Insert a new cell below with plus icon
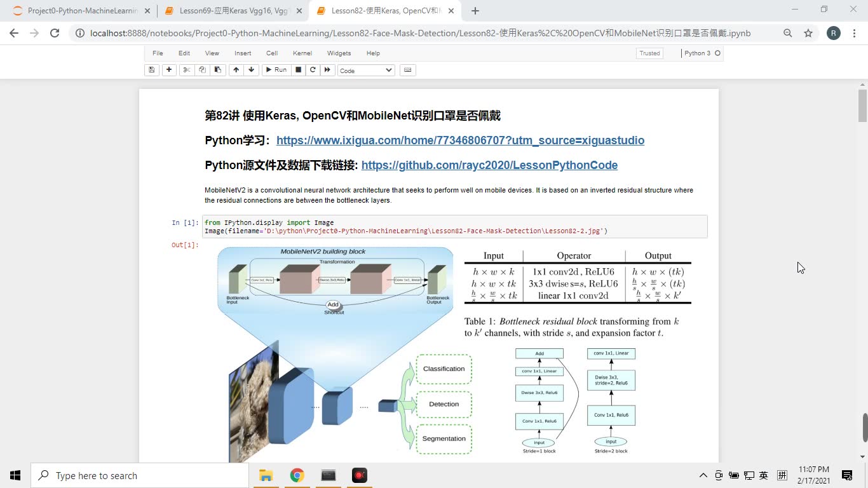 point(168,70)
